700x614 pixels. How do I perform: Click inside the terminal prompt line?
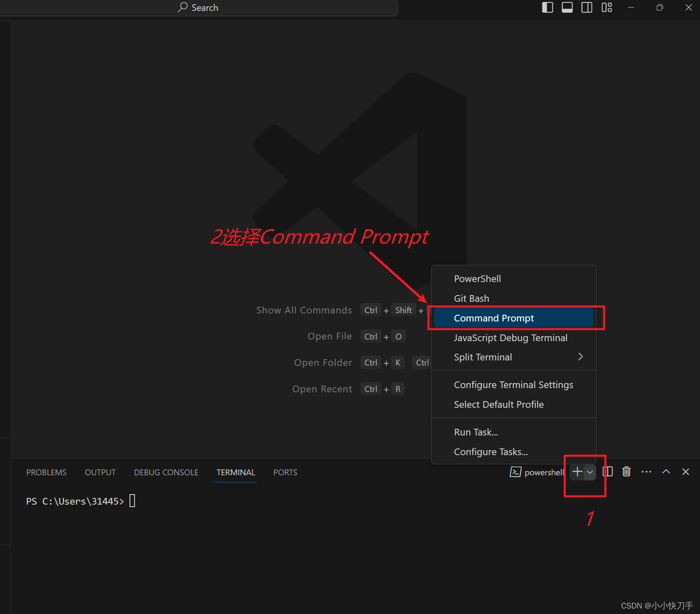coord(80,501)
